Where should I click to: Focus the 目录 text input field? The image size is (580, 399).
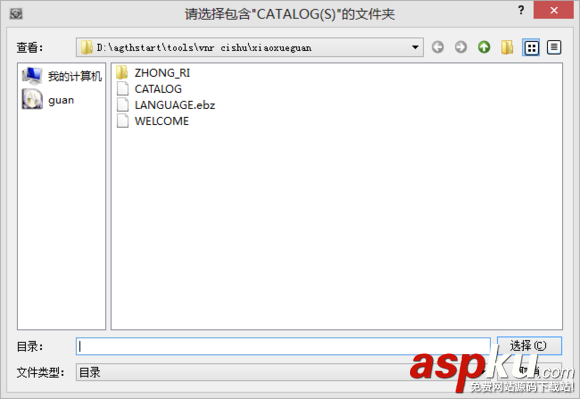click(x=283, y=346)
